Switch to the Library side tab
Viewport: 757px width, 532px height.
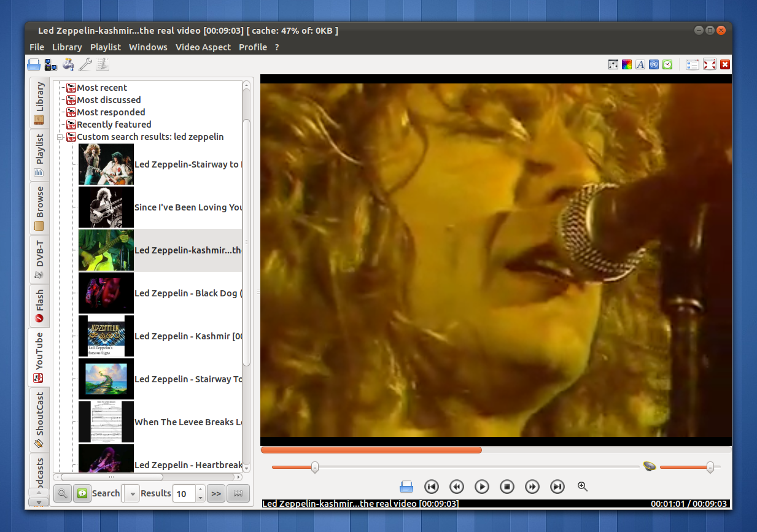pyautogui.click(x=39, y=103)
